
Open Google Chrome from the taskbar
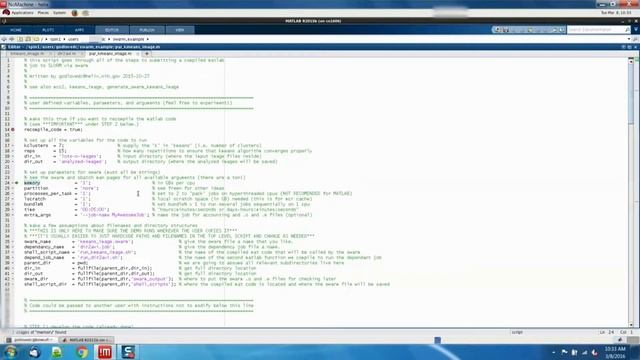(x=82, y=352)
